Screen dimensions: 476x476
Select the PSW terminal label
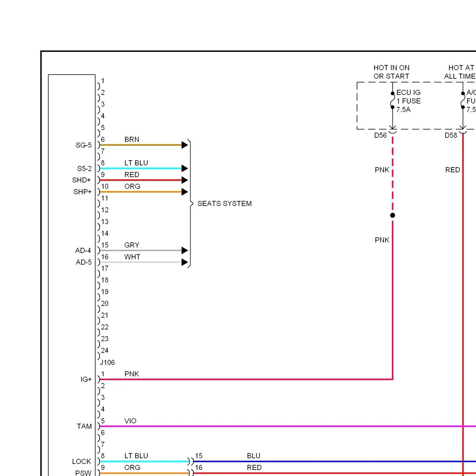83,473
